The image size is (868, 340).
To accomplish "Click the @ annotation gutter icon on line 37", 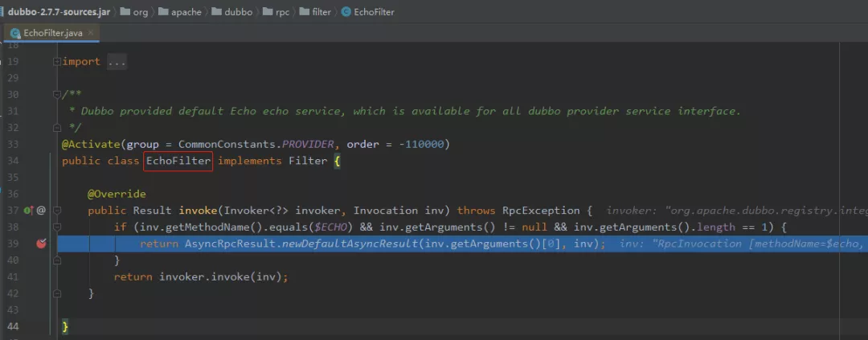I will coord(41,211).
